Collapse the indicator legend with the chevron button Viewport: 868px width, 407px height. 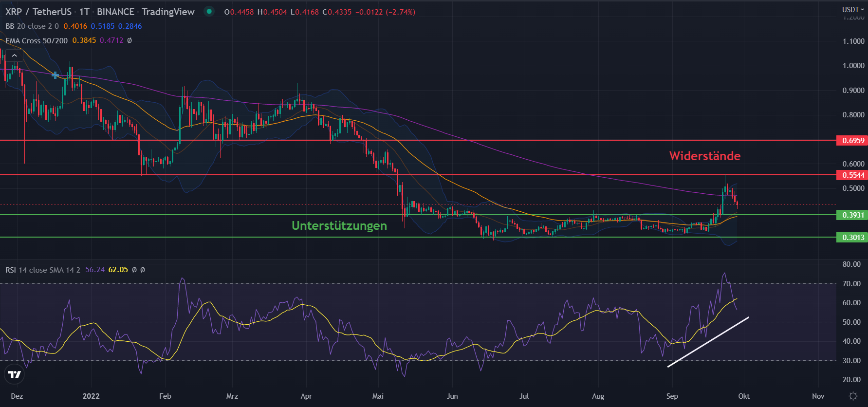15,55
